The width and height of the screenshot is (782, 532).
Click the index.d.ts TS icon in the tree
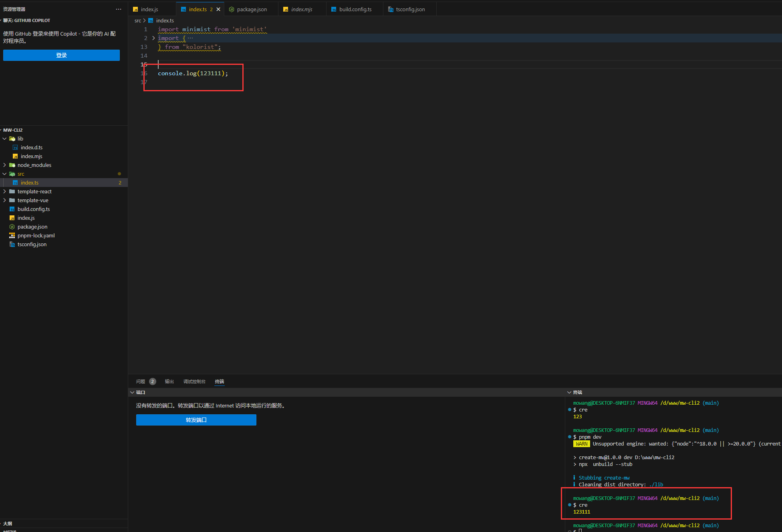click(x=15, y=147)
